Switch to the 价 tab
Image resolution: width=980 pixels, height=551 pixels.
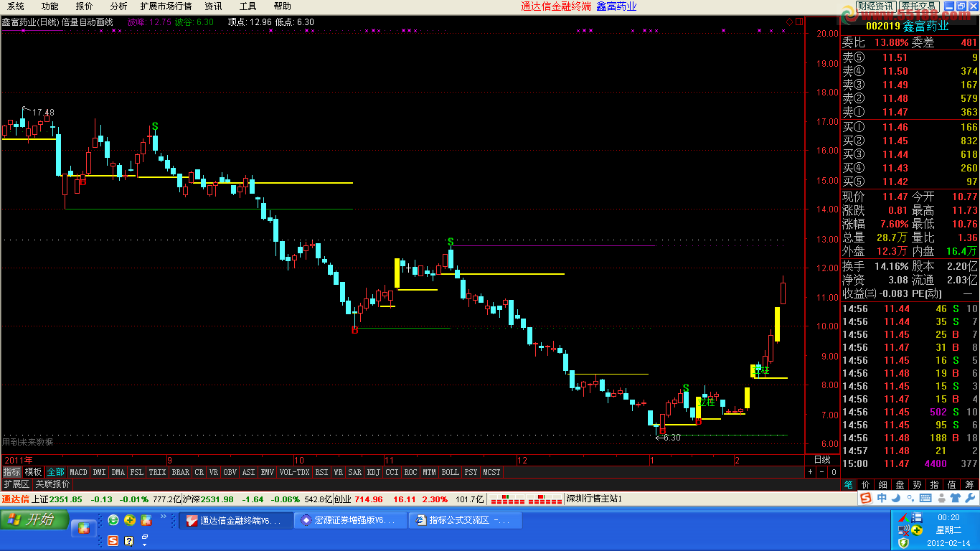click(x=866, y=485)
